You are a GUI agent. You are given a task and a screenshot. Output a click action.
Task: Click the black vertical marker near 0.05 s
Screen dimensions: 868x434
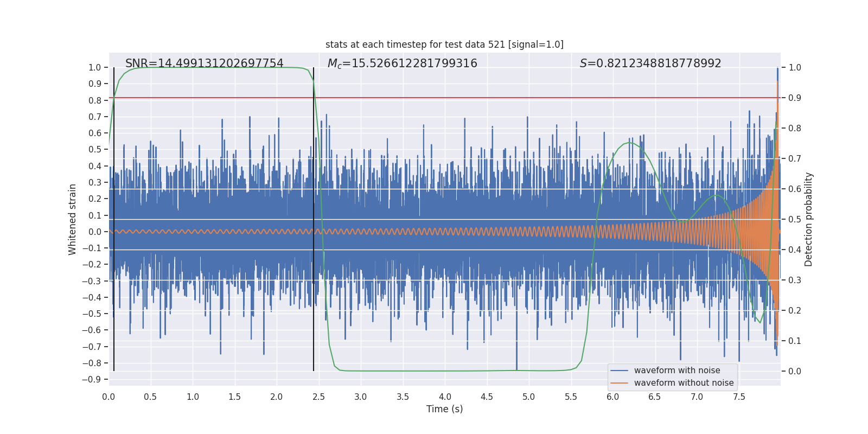114,219
